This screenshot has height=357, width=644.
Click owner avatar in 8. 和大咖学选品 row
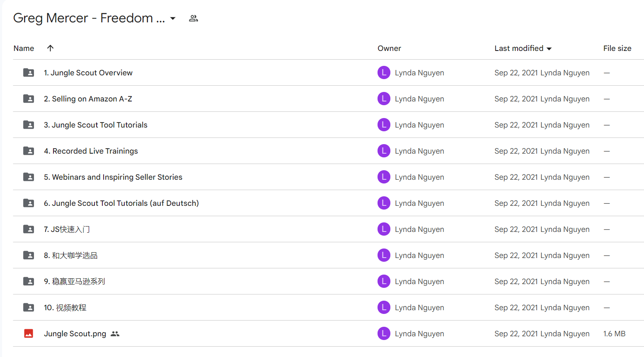[384, 255]
